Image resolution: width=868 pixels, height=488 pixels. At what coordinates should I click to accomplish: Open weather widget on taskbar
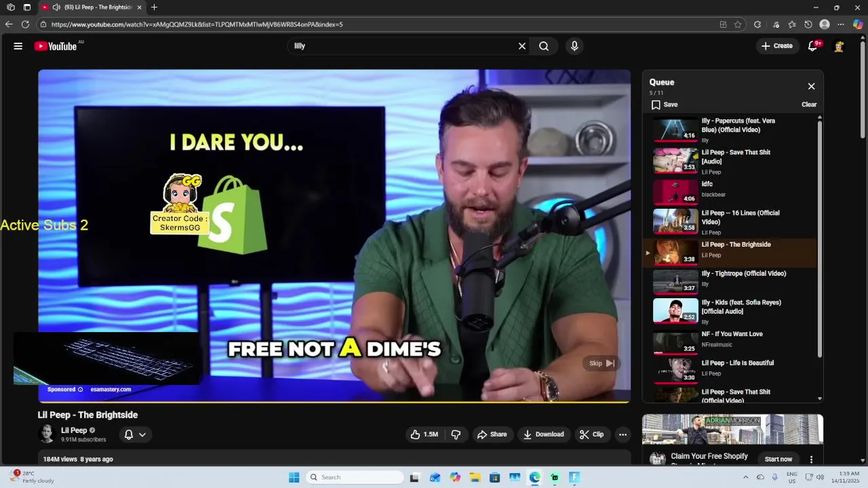[31, 477]
